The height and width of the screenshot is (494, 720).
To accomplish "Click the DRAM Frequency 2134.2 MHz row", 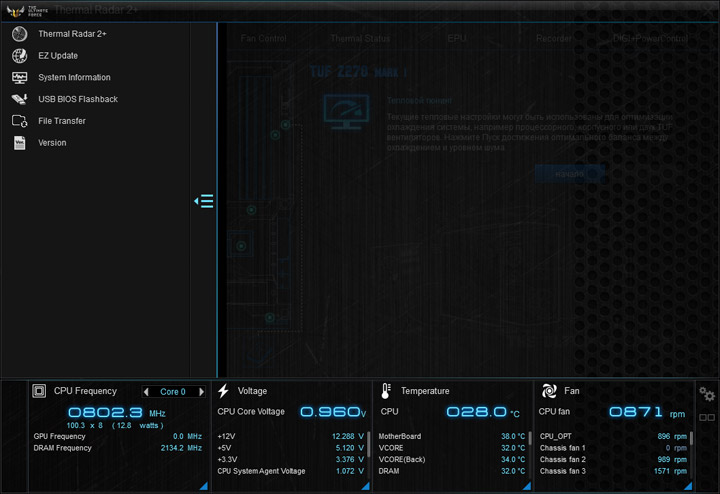I will pos(118,448).
